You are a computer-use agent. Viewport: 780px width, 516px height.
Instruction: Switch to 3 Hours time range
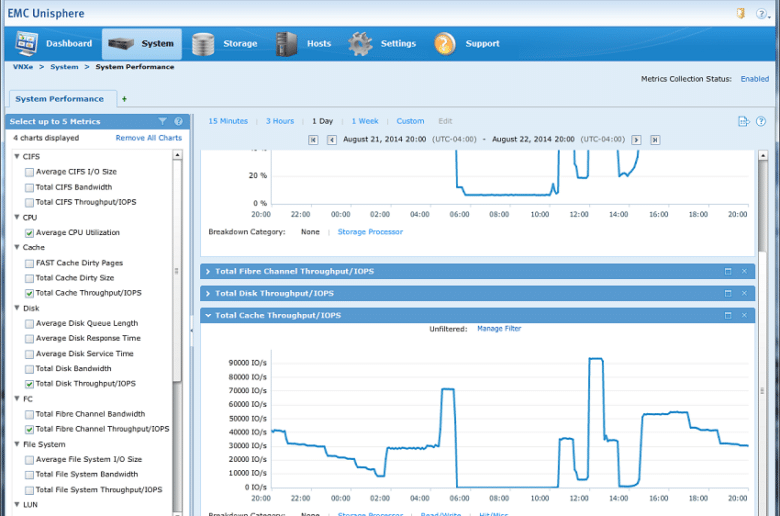click(280, 121)
